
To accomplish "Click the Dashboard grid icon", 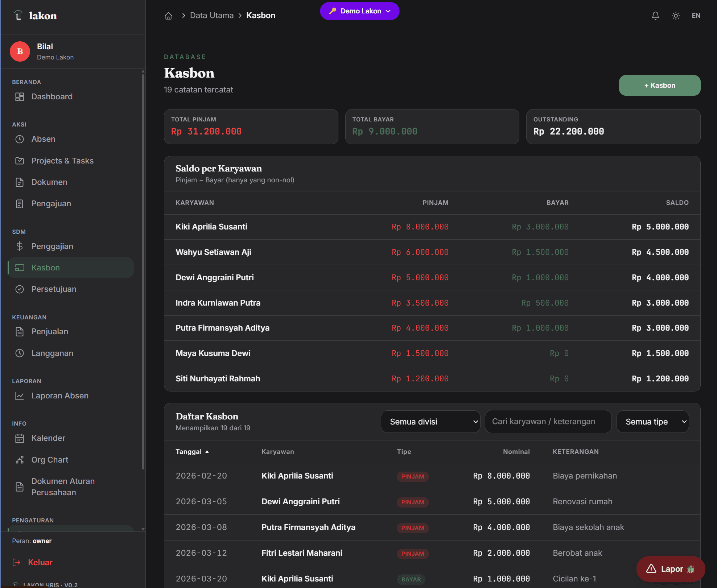I will tap(20, 97).
